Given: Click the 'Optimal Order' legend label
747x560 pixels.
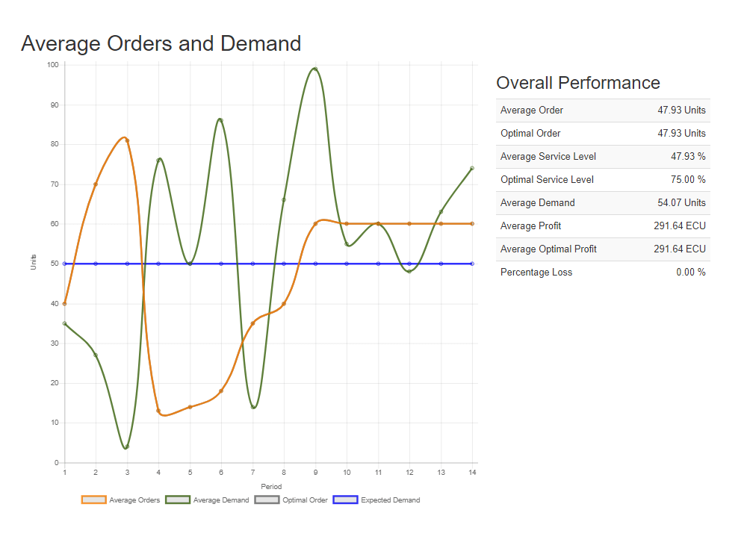Looking at the screenshot, I should [x=305, y=500].
